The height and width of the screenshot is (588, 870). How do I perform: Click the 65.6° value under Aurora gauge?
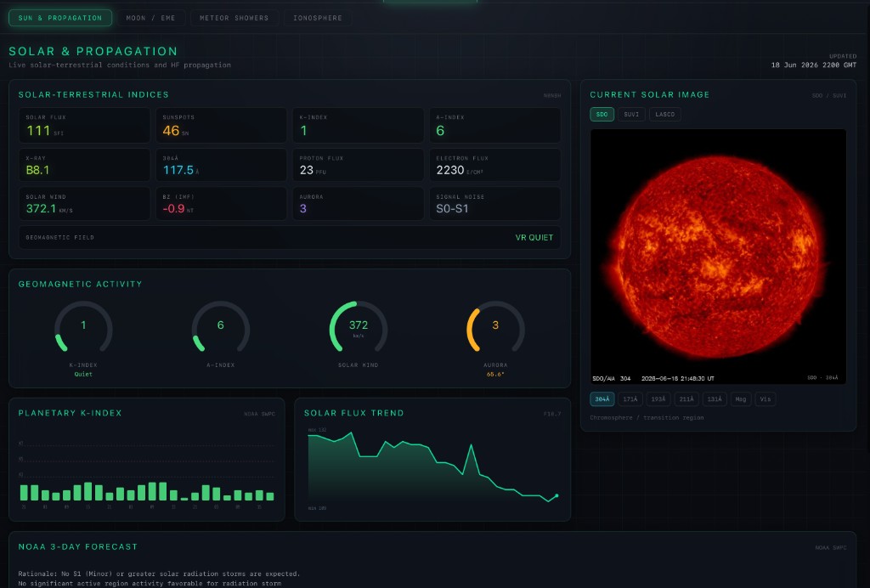click(x=495, y=375)
